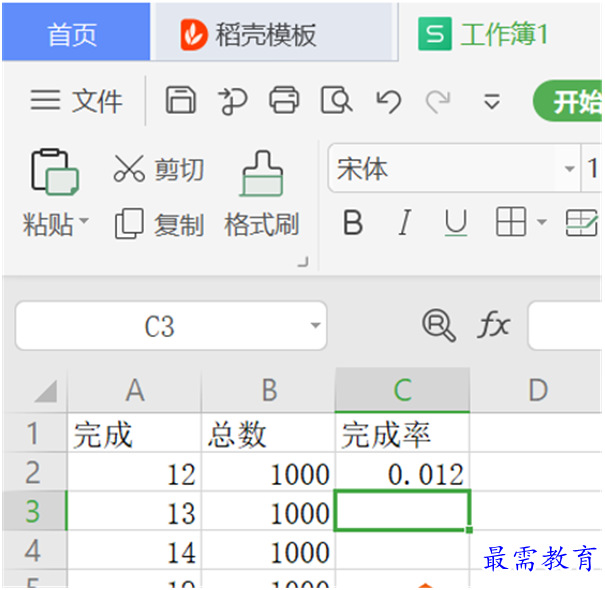Click cell B1 containing 总数
Viewport: 605px width, 590px height.
(269, 433)
